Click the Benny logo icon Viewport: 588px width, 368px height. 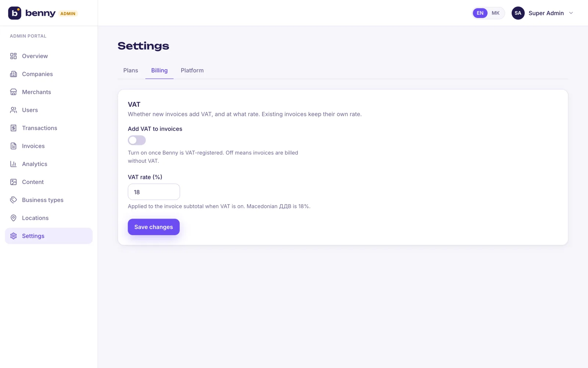tap(15, 13)
